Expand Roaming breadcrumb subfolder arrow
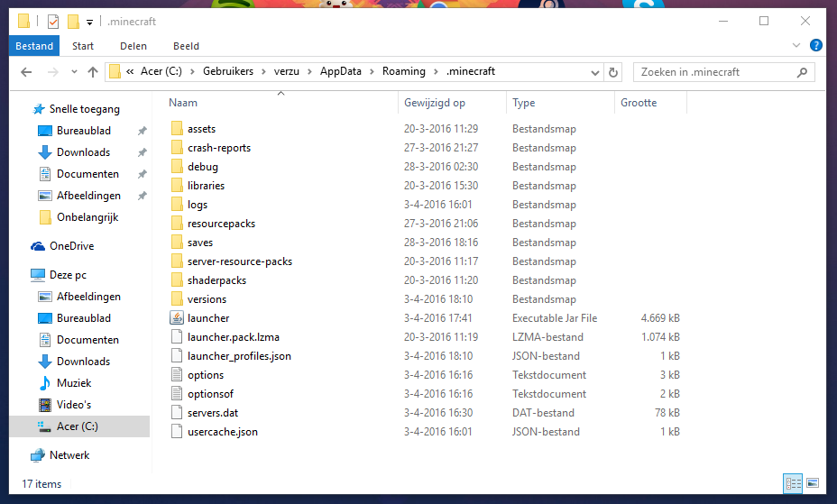Image resolution: width=837 pixels, height=504 pixels. pos(436,71)
